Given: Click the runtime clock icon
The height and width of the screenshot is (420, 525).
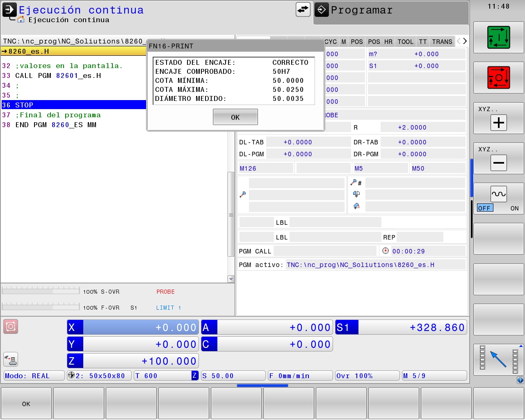Looking at the screenshot, I should [385, 251].
